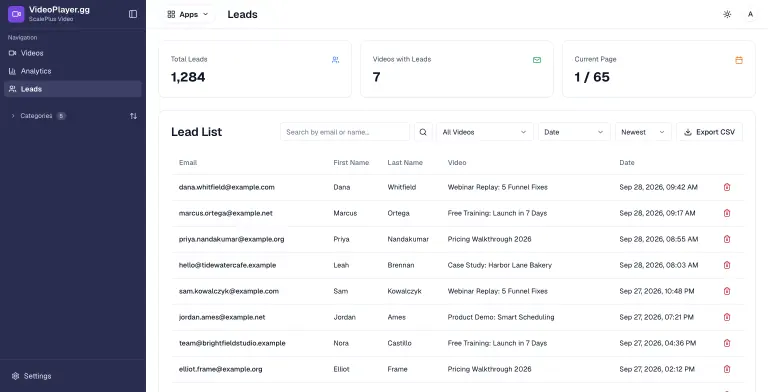Select email jordan.ames@example.net

[x=222, y=317]
